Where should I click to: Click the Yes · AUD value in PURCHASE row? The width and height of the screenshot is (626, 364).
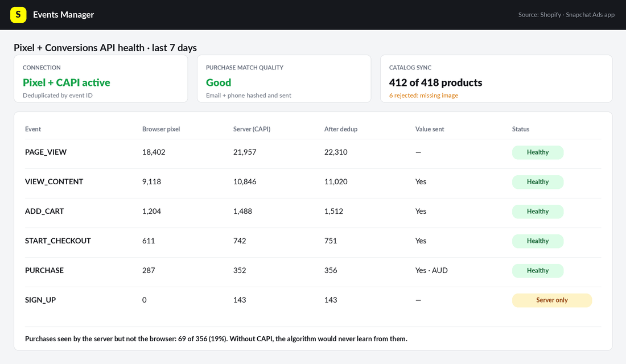pyautogui.click(x=431, y=270)
